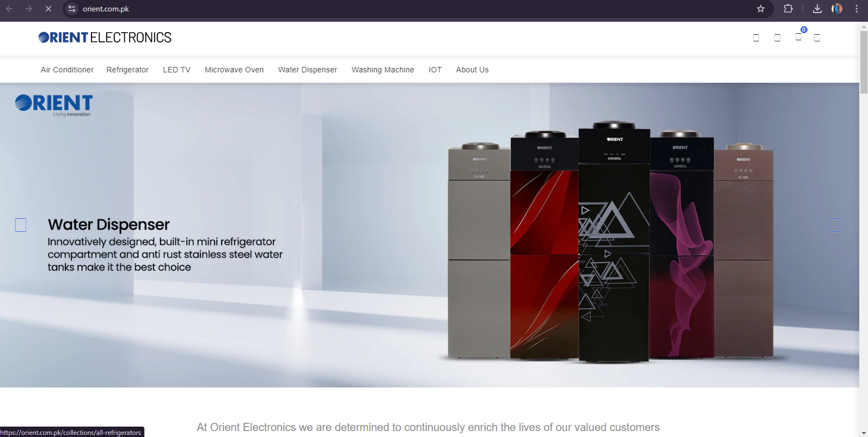Go to the next banner slide
This screenshot has height=437, width=868.
(x=836, y=225)
